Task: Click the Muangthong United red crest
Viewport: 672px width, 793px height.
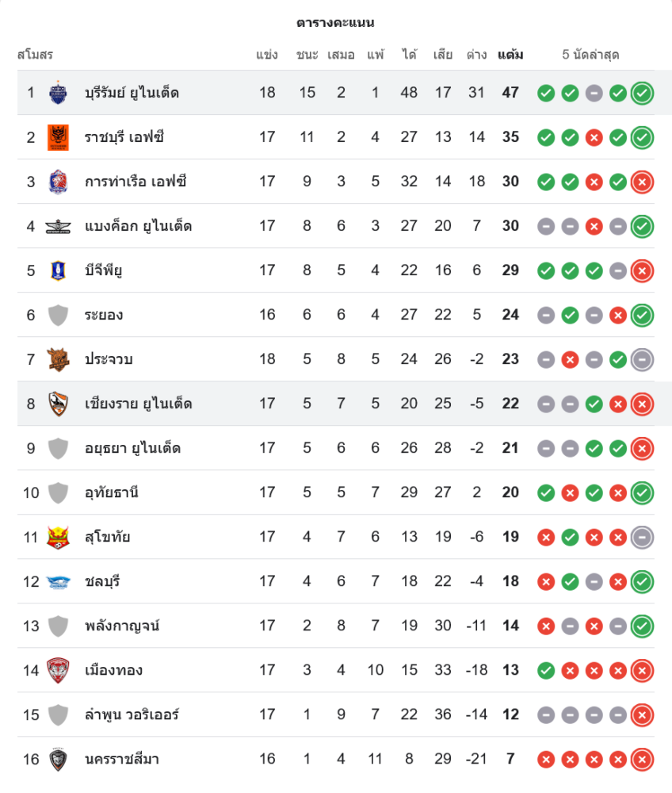Action: click(58, 670)
